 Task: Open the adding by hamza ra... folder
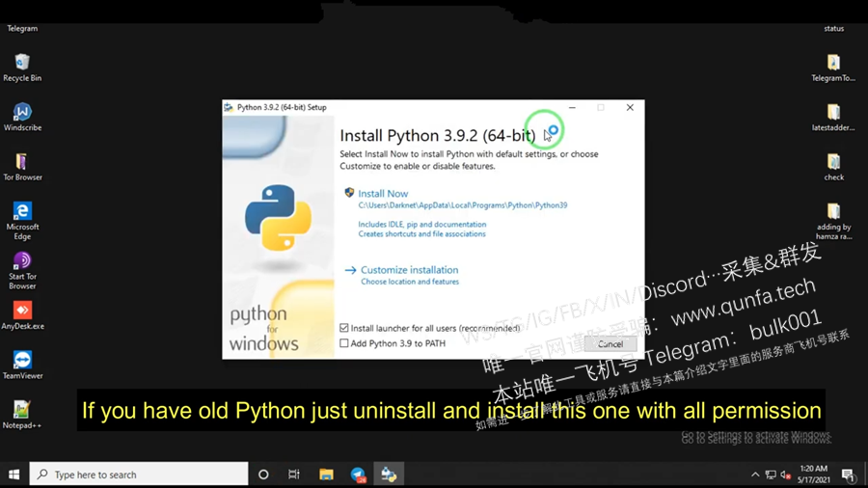pyautogui.click(x=833, y=220)
